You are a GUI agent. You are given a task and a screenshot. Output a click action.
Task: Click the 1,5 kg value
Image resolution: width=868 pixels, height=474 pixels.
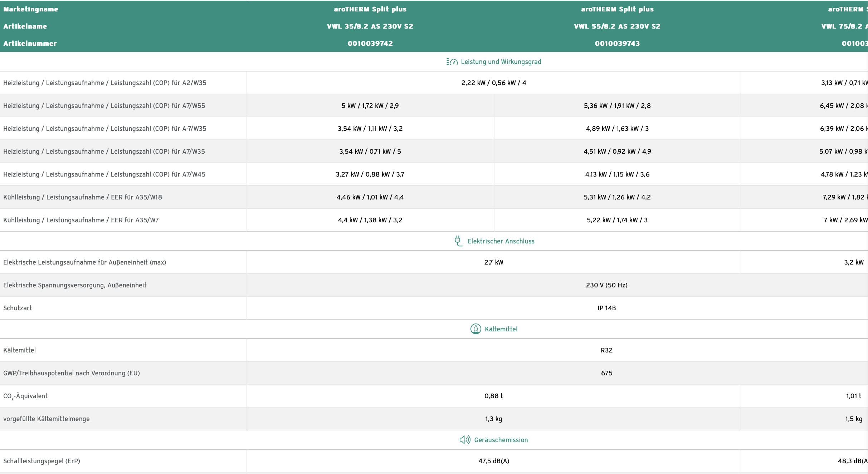(854, 419)
